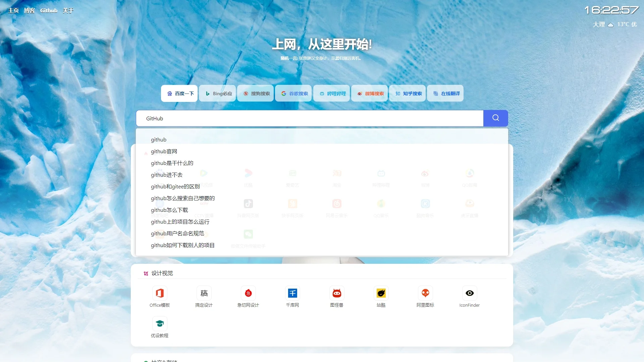
Task: Open the 在线翻译 option
Action: pos(445,94)
